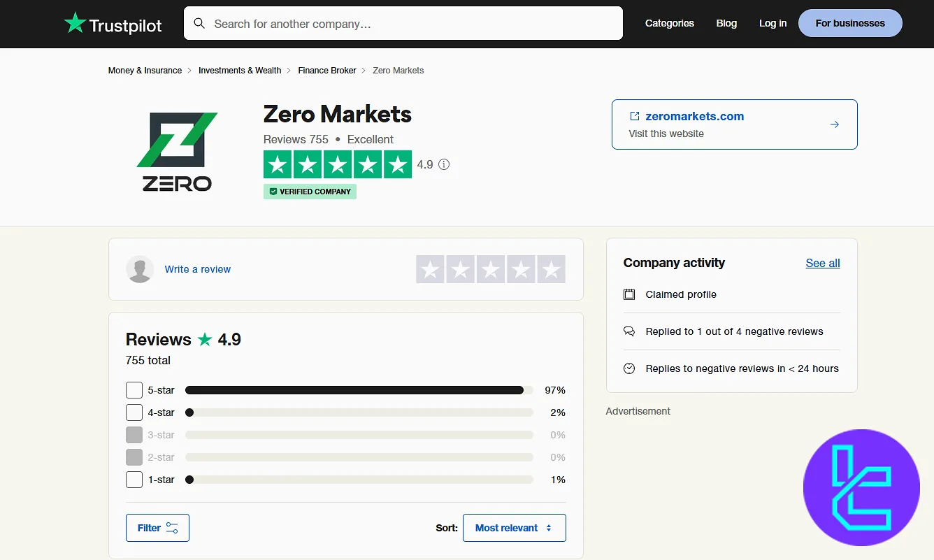Select the third empty rating star
Viewport: 934px width, 560px height.
click(x=491, y=269)
